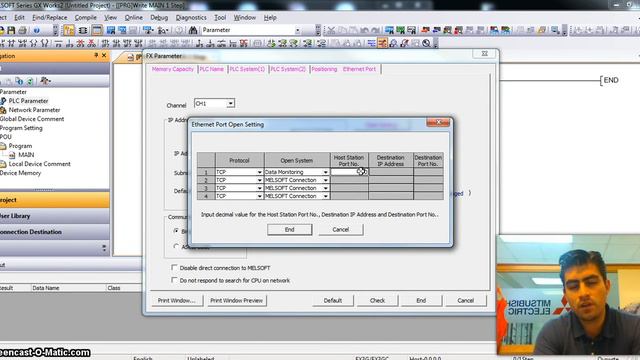Select Device Memory in project tree
The image size is (640, 360).
(20, 173)
